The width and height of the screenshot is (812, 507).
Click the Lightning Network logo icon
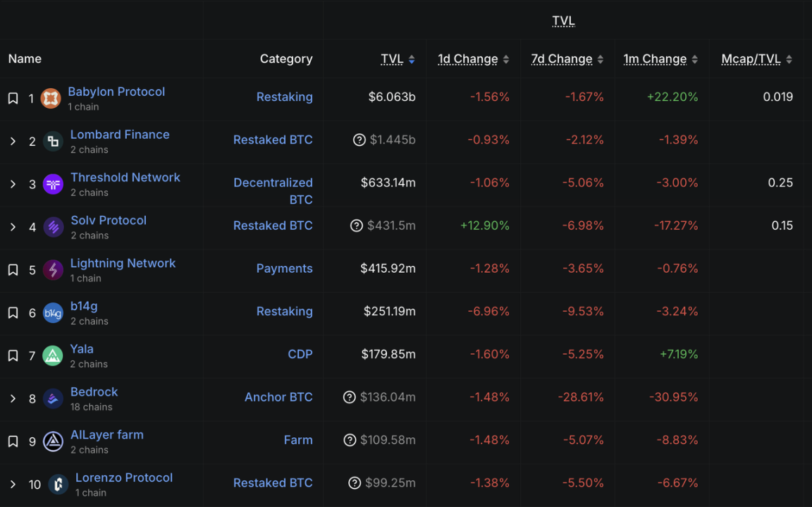[53, 269]
